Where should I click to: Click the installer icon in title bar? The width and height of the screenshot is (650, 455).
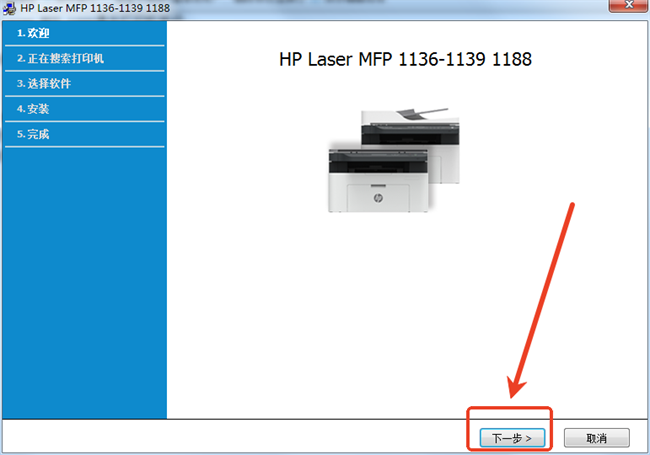pyautogui.click(x=9, y=8)
